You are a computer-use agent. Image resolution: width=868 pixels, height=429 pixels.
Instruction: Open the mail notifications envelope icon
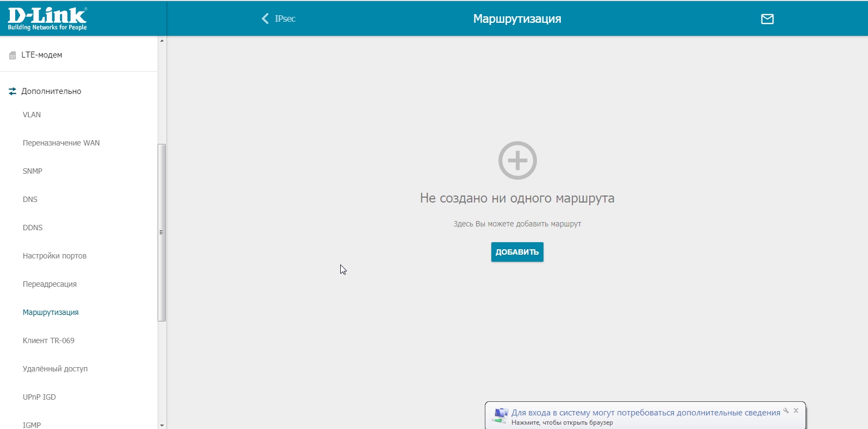pyautogui.click(x=767, y=19)
